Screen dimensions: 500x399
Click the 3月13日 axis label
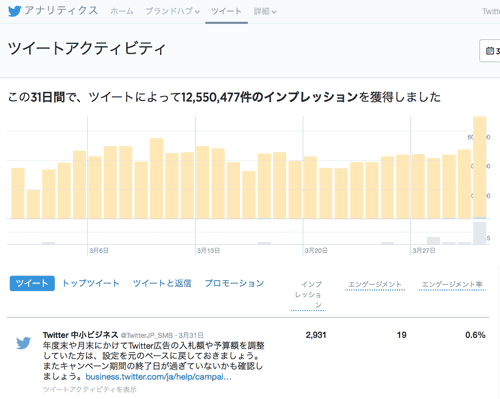click(x=208, y=250)
